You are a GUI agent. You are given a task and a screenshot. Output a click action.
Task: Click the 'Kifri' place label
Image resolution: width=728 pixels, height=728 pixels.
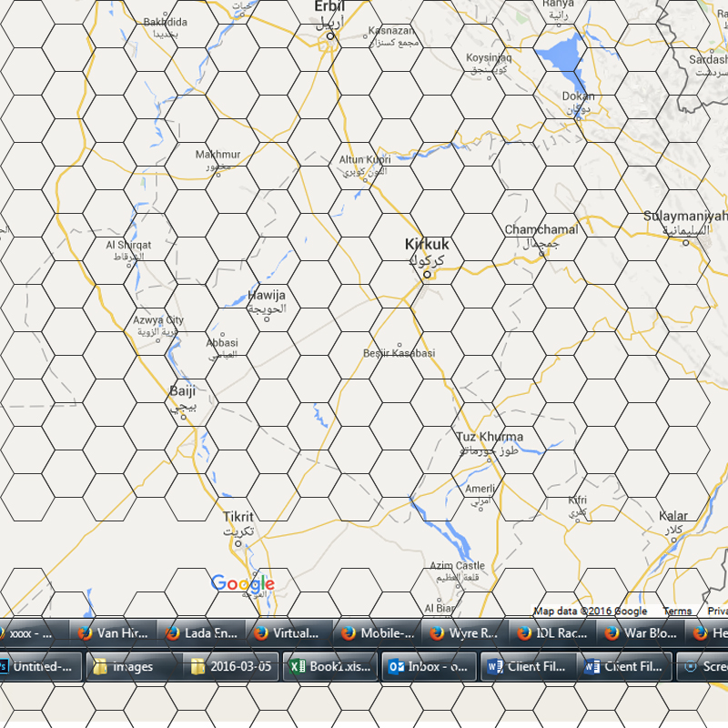[578, 500]
